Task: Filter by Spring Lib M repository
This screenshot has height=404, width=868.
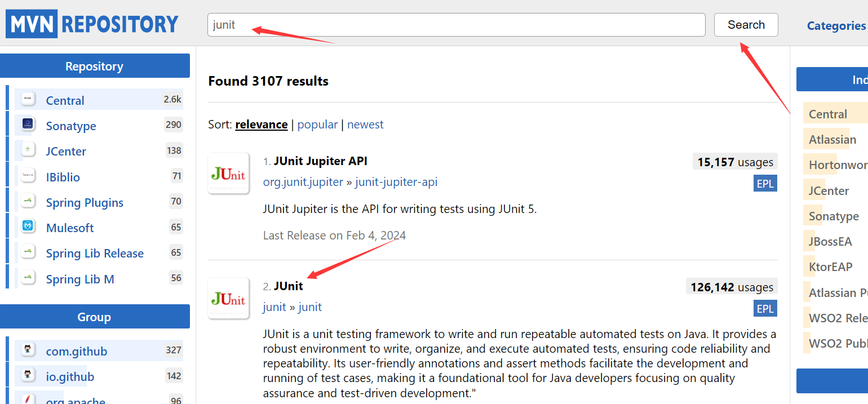Action: point(80,279)
